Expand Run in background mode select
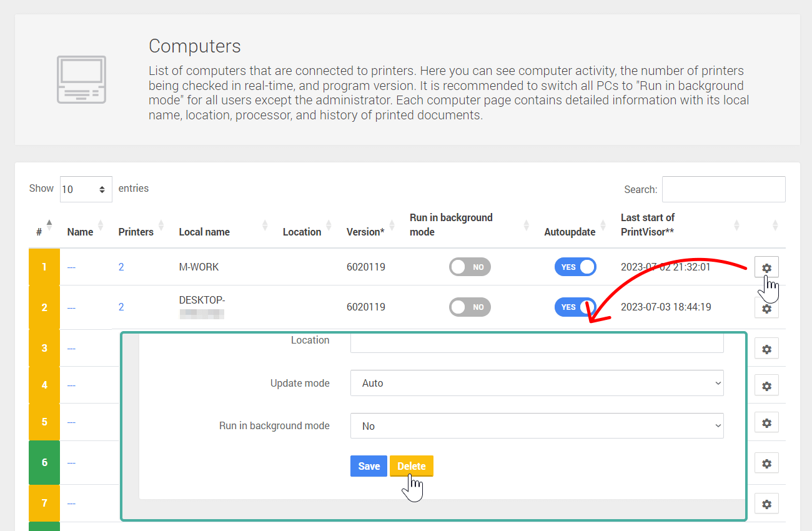Image resolution: width=812 pixels, height=531 pixels. point(537,426)
